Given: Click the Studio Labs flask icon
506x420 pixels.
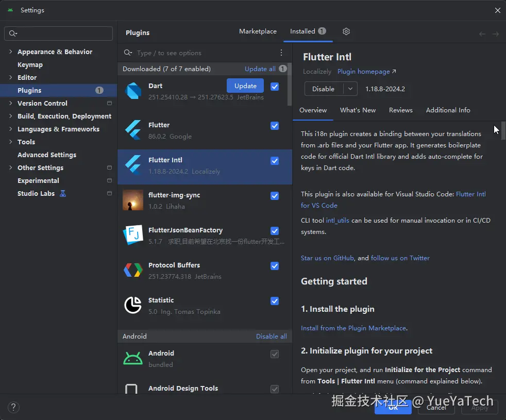Looking at the screenshot, I should (x=63, y=193).
